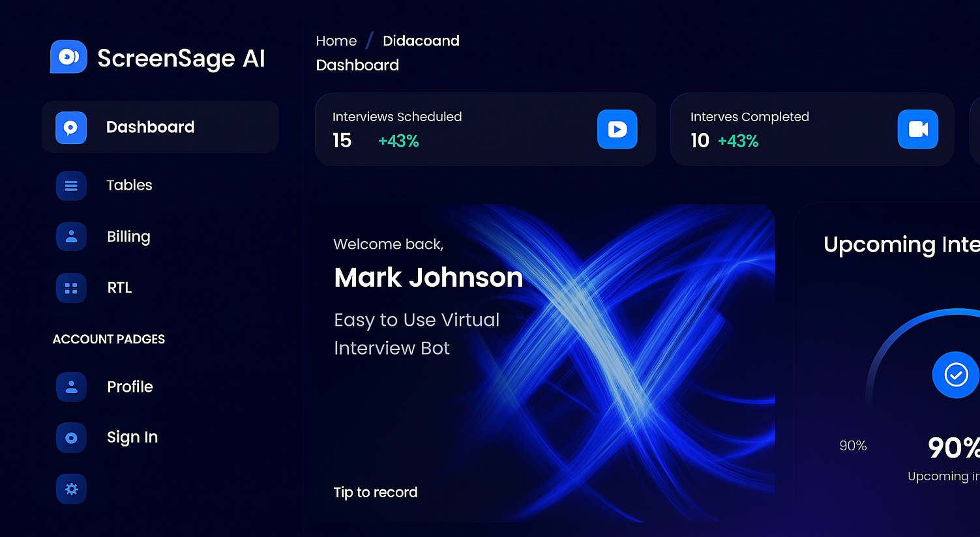Open settings via sidebar gear icon
Screen dimensions: 980x537
coord(71,489)
